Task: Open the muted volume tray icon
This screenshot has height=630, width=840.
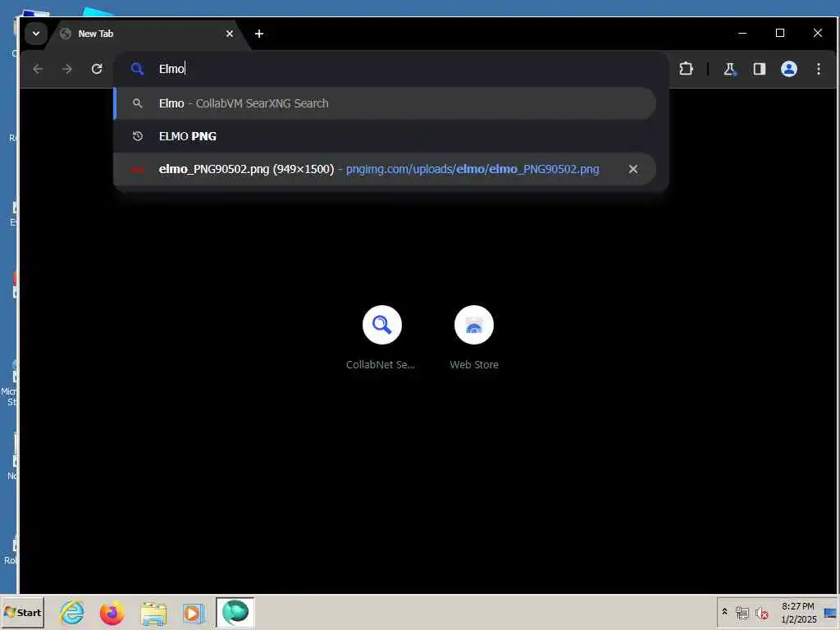Action: [x=761, y=613]
